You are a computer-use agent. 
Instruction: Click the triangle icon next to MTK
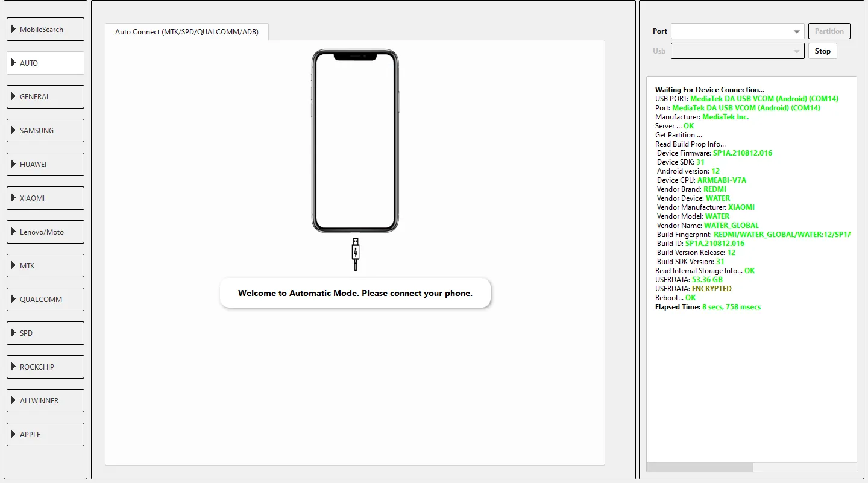(14, 265)
